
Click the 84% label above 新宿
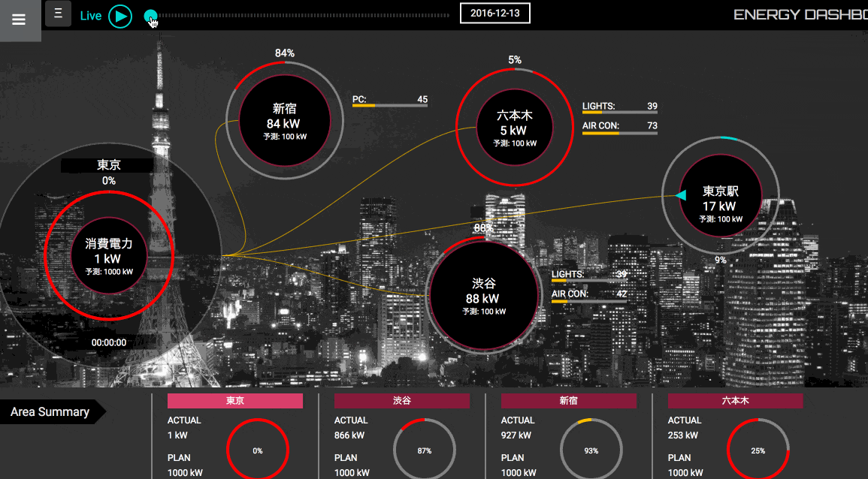coord(285,53)
